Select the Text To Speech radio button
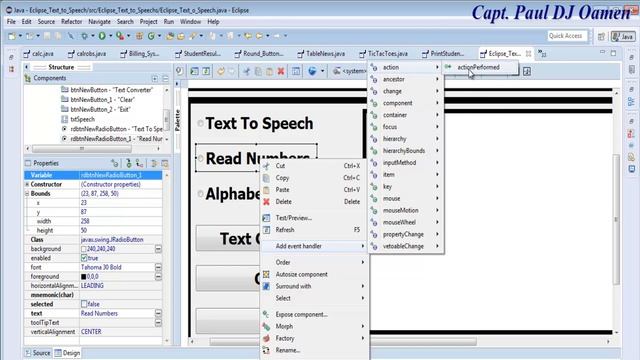Image resolution: width=640 pixels, height=360 pixels. coord(200,123)
